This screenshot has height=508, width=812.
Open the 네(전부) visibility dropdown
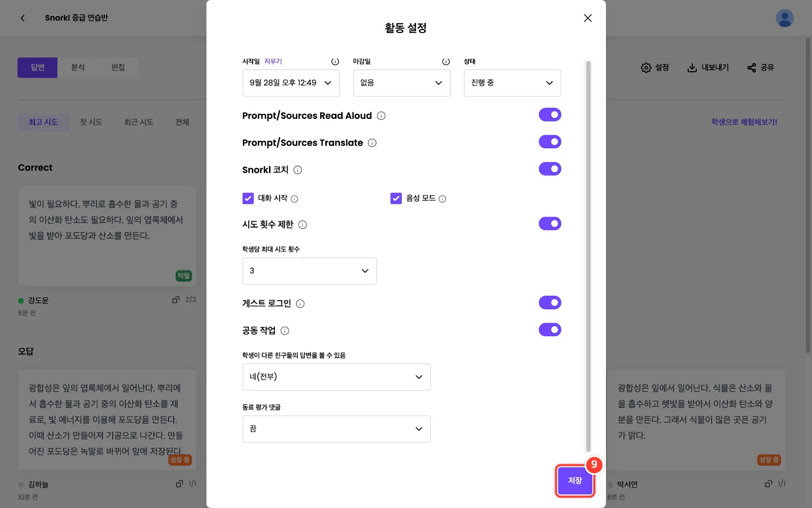(336, 377)
